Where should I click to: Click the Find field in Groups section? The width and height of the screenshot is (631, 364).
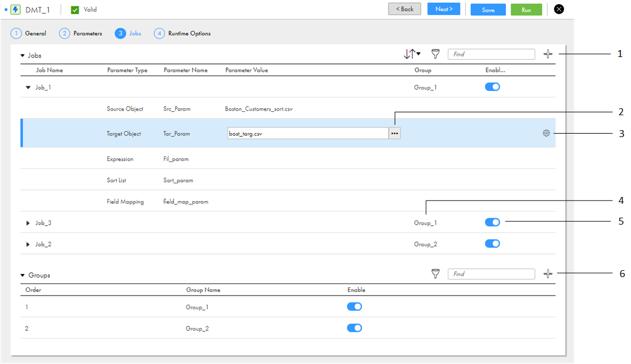tap(492, 274)
